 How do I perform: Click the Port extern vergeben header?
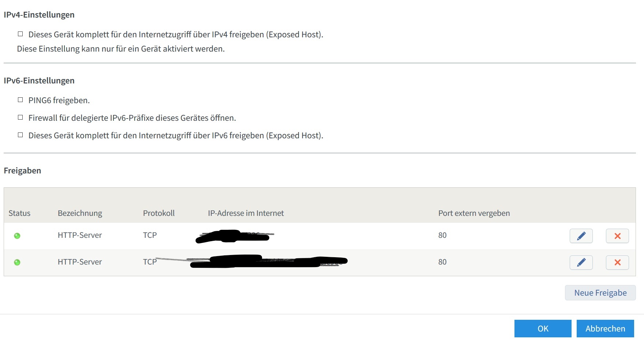pyautogui.click(x=474, y=213)
